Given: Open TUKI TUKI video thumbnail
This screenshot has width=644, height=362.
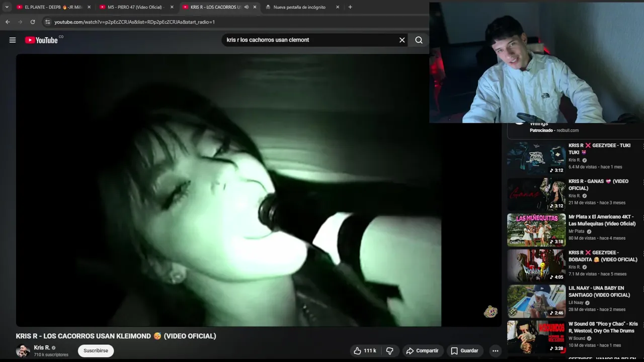Looking at the screenshot, I should coord(536,158).
